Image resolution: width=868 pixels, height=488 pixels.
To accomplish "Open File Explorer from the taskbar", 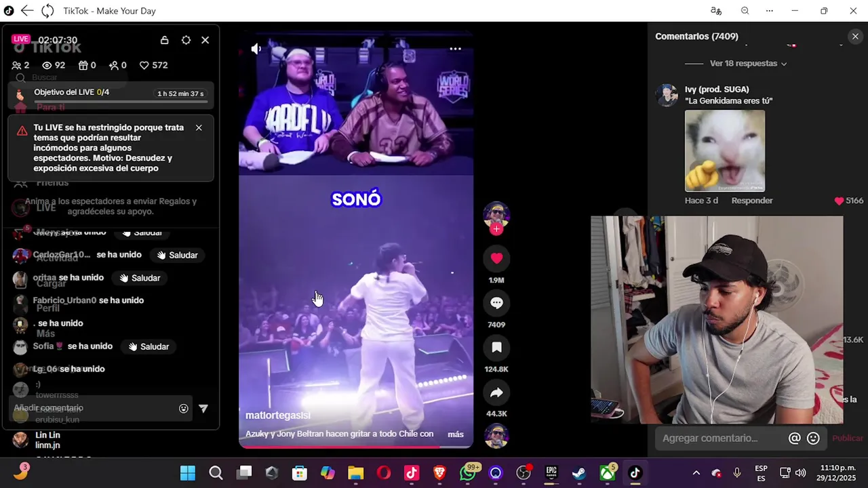I will (x=355, y=473).
